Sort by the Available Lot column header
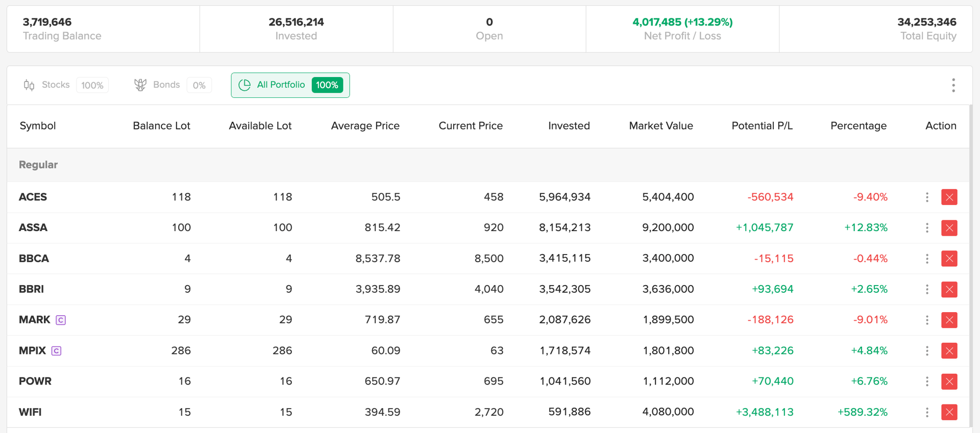 coord(260,126)
